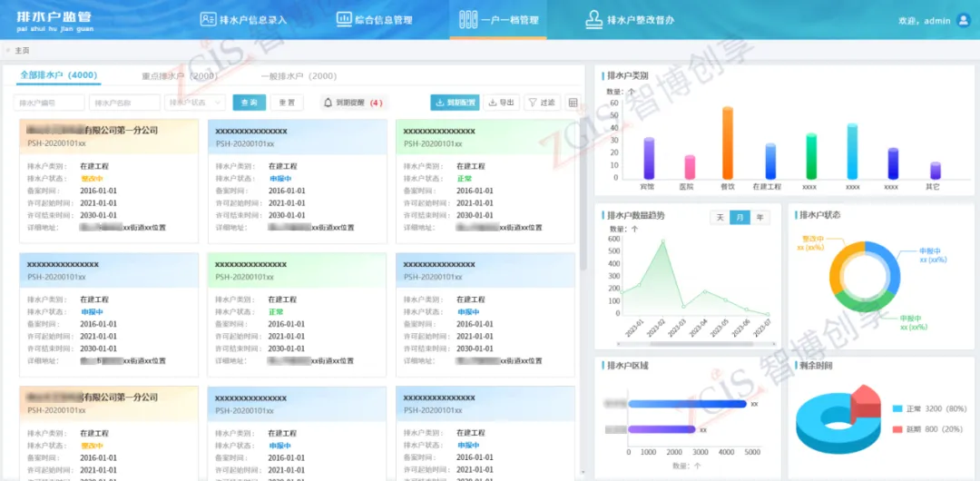Click the purple 宾馆 bar
Image resolution: width=980 pixels, height=481 pixels.
[649, 158]
